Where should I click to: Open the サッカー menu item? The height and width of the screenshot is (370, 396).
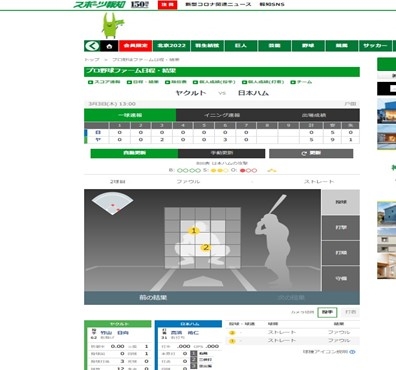click(375, 46)
